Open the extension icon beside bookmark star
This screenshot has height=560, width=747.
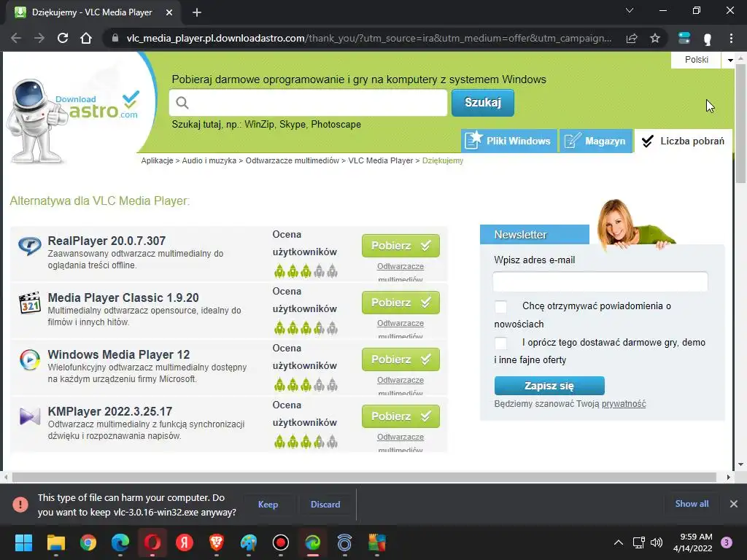point(684,38)
